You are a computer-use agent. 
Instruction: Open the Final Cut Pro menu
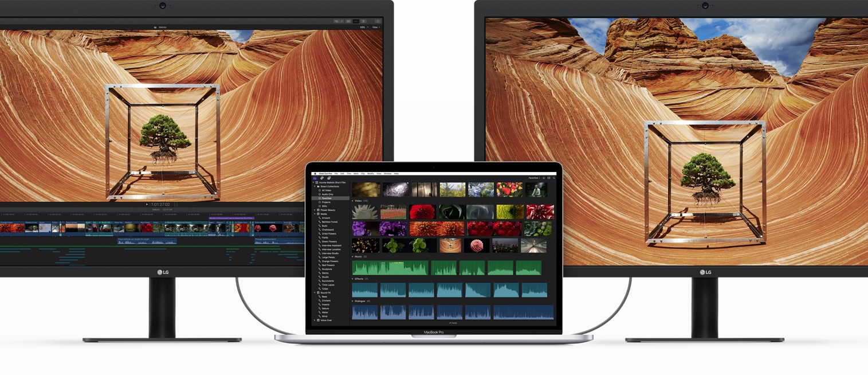(x=325, y=174)
